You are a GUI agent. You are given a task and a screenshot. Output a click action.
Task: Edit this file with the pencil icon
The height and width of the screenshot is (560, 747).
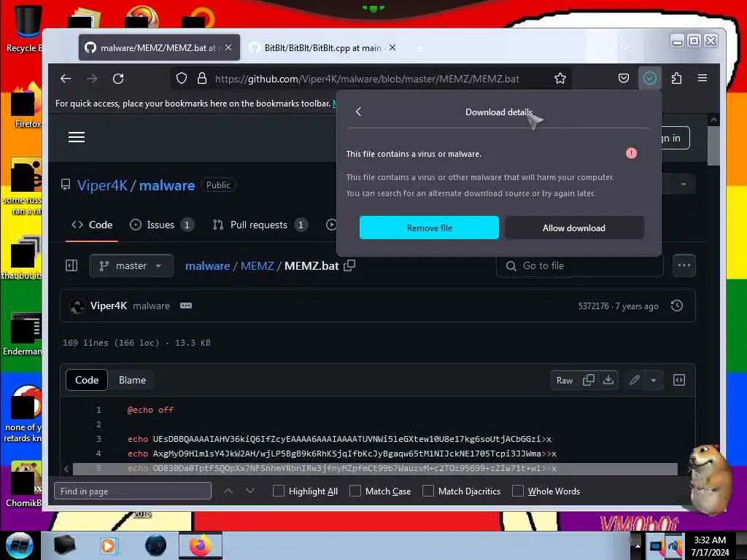634,380
